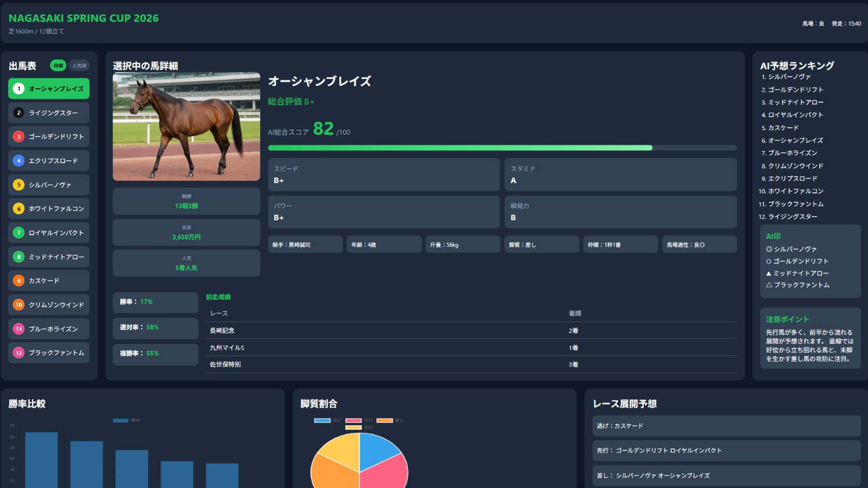Click the tallest bar in 勝率比較 chart
This screenshot has width=868, height=488.
pyautogui.click(x=41, y=460)
